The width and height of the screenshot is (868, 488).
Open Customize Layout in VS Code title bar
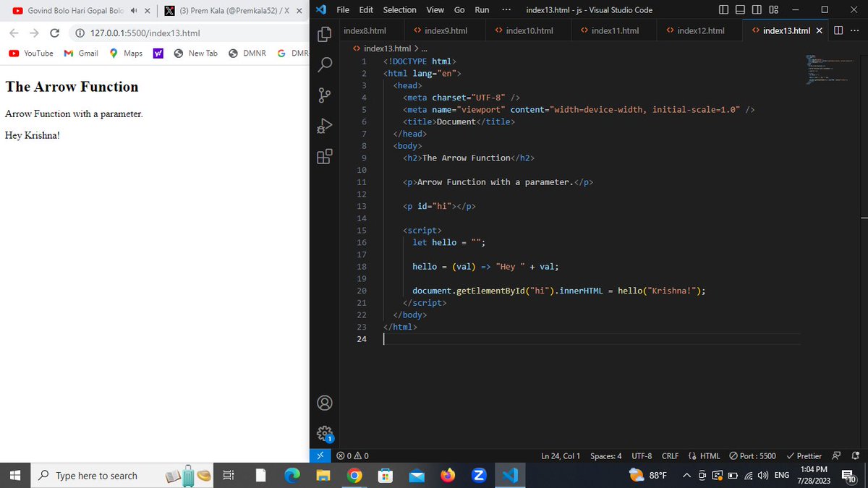click(773, 10)
